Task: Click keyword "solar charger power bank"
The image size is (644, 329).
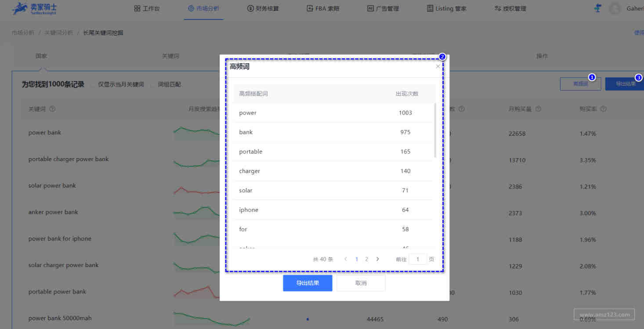Action: pyautogui.click(x=64, y=265)
